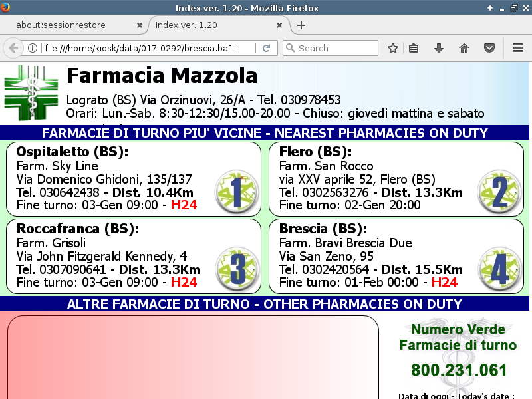
Task: Show bookmarks list icon
Action: [414, 48]
